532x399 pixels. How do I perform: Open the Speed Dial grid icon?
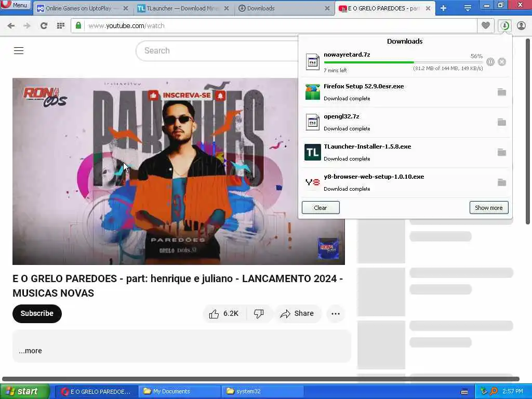[x=60, y=25]
